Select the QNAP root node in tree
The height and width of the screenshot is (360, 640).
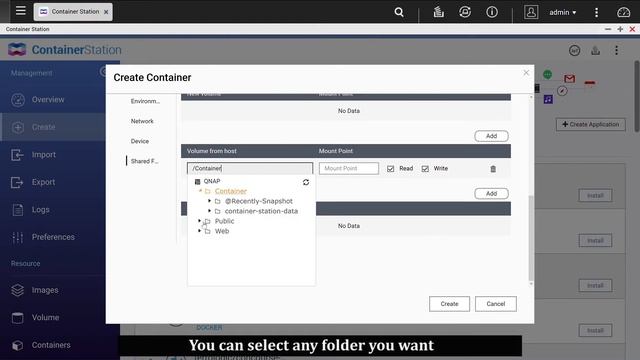(212, 181)
